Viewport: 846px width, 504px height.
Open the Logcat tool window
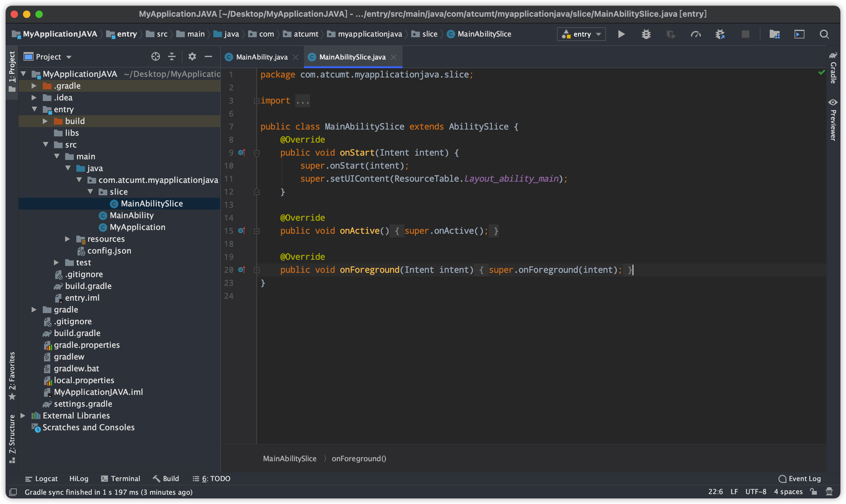42,478
